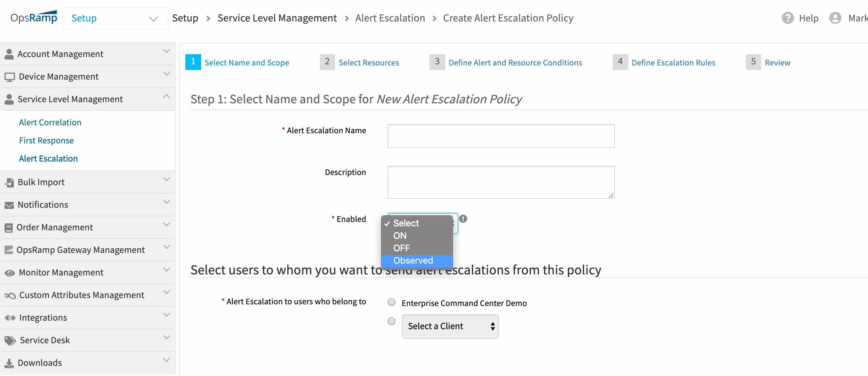Click the Help icon in the top bar
This screenshot has height=376, width=868.
pyautogui.click(x=788, y=18)
